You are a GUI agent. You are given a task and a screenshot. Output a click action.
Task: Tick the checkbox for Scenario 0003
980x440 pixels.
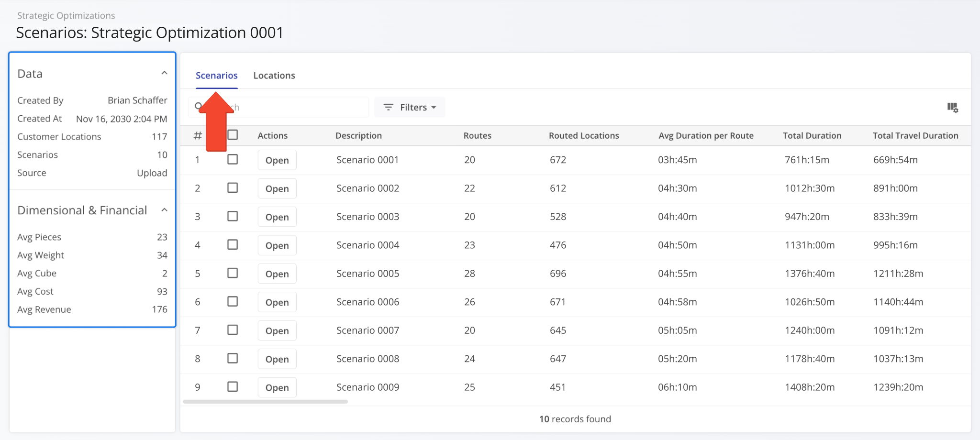[233, 216]
